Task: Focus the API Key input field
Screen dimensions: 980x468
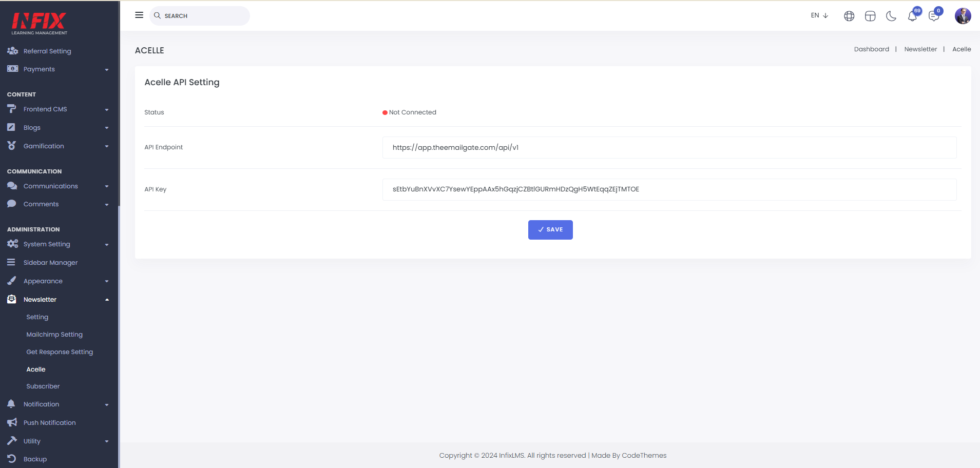Action: [669, 189]
